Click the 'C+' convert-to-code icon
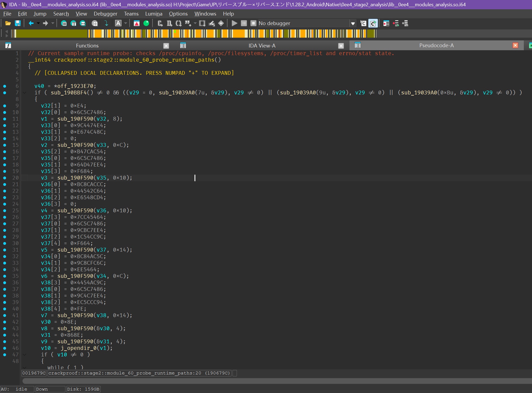 coord(160,23)
